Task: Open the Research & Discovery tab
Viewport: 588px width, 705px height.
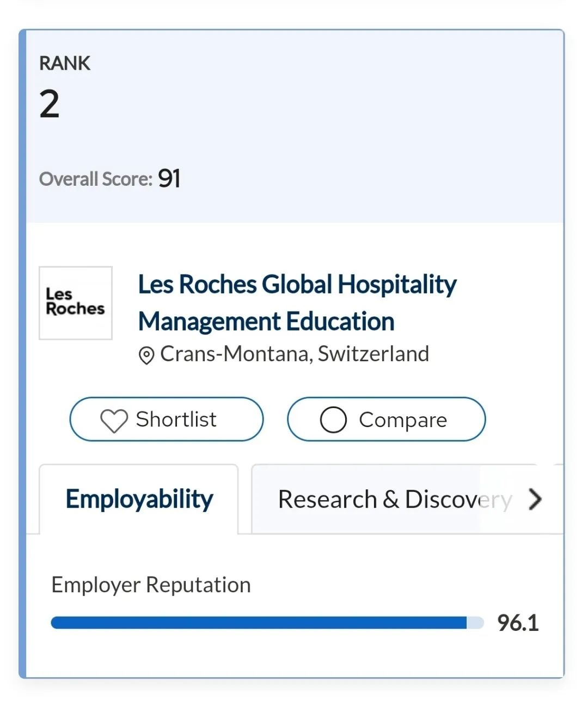Action: tap(394, 499)
